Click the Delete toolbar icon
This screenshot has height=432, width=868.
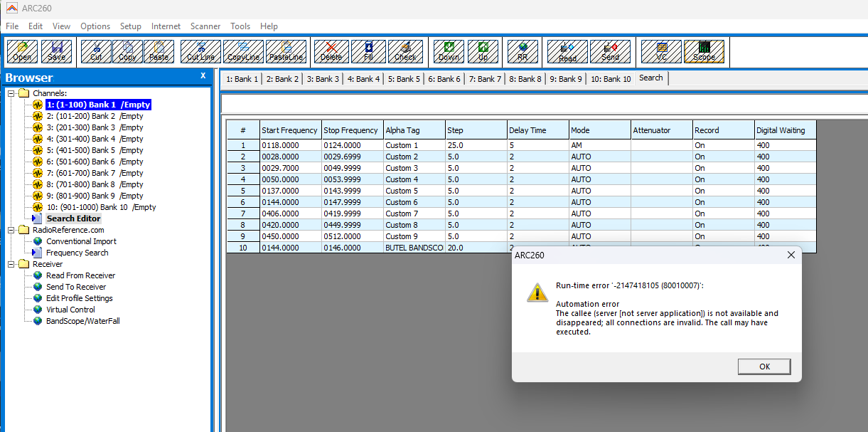[331, 51]
